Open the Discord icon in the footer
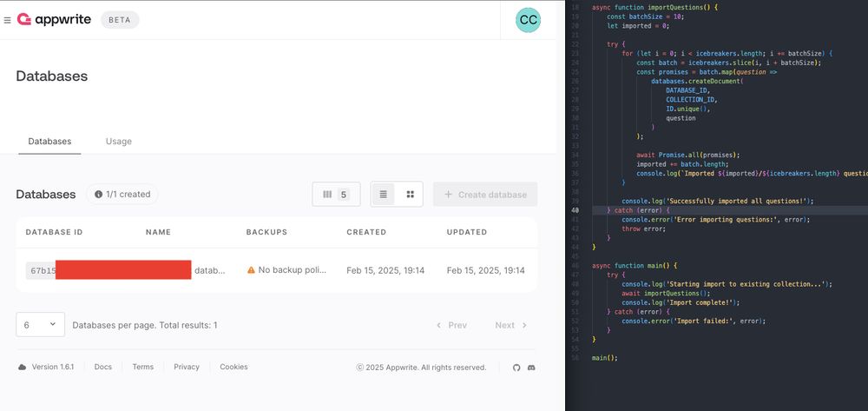 coord(531,368)
